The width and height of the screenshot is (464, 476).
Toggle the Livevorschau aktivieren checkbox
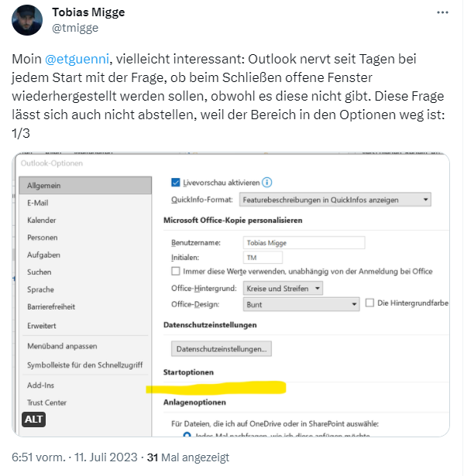coord(176,182)
